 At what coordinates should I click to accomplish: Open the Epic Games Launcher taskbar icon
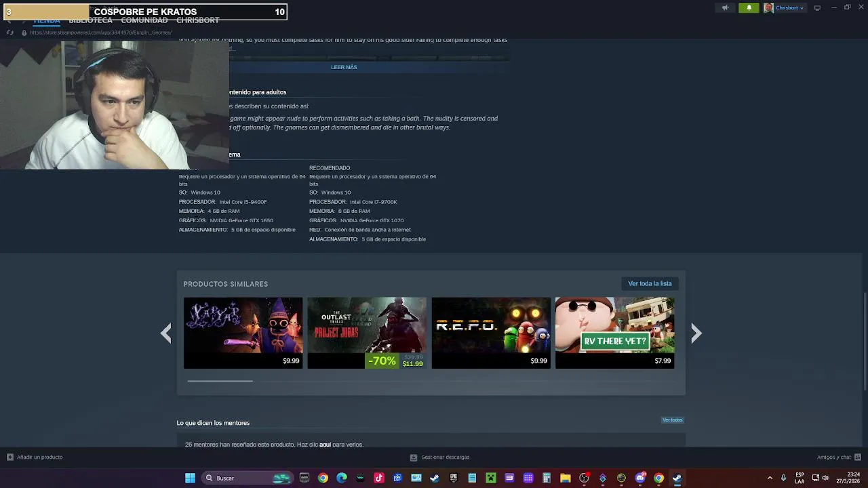[454, 478]
